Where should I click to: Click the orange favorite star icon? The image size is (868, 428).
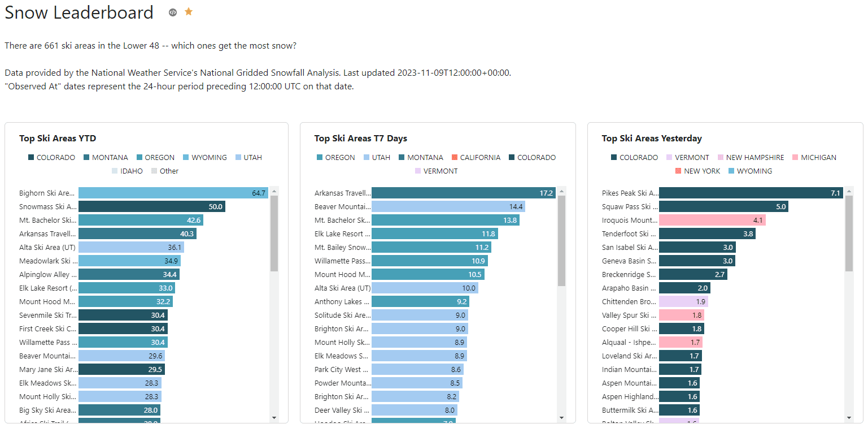click(189, 12)
